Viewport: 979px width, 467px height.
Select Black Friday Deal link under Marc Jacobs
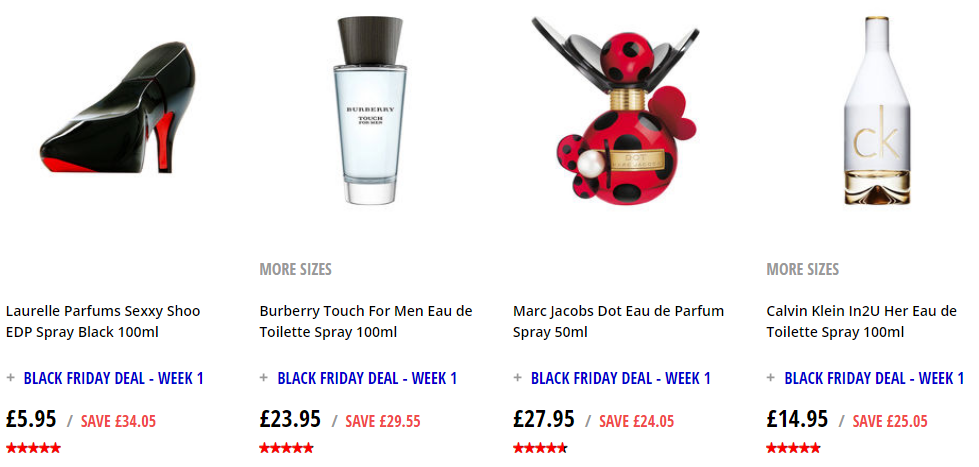click(x=621, y=378)
